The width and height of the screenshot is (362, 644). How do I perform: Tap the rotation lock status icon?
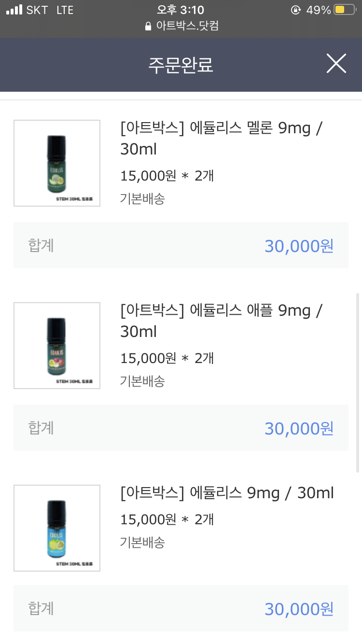pyautogui.click(x=296, y=10)
